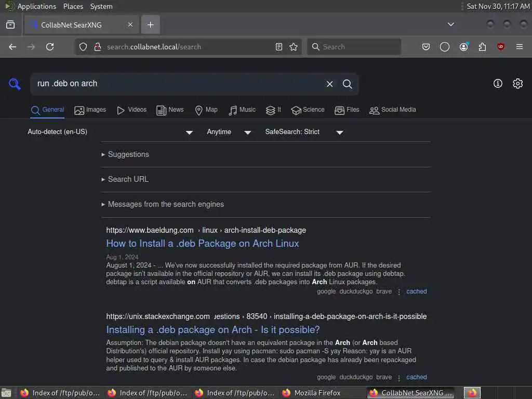
Task: Submit search with the magnifier button
Action: click(x=347, y=84)
